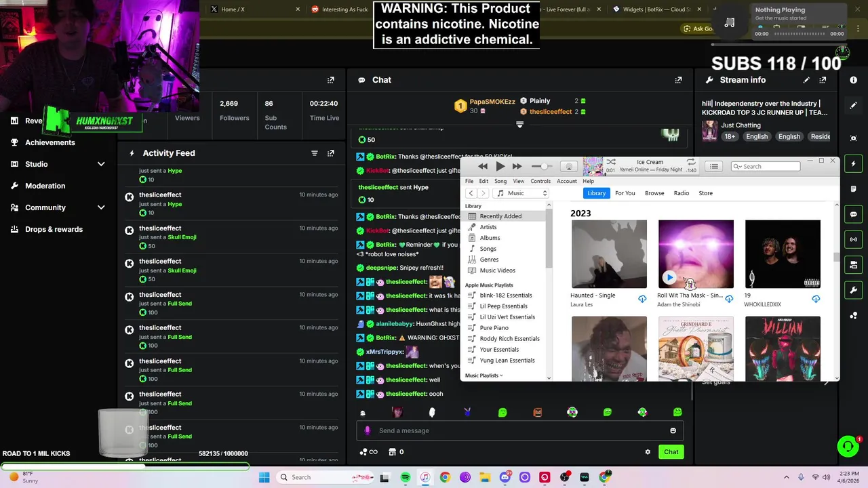
Task: Open the Moderation page
Action: [x=45, y=186]
